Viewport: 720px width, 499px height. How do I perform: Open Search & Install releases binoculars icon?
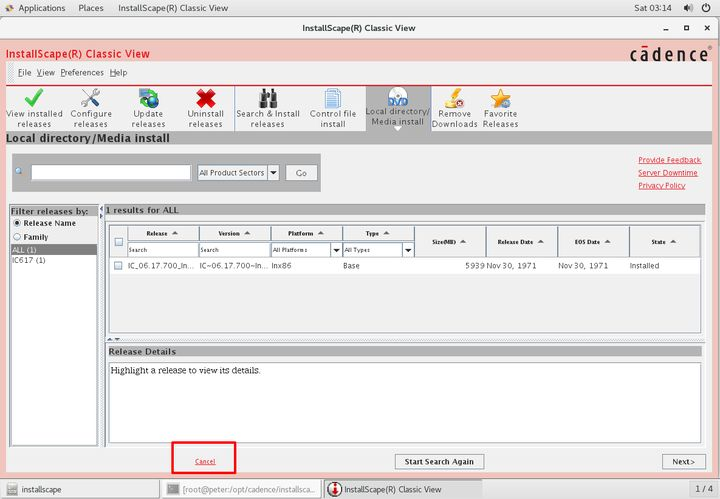267,98
